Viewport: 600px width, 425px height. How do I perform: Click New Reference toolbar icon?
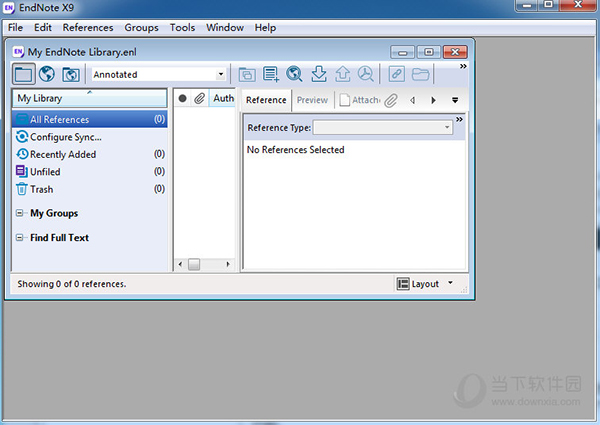tap(271, 74)
